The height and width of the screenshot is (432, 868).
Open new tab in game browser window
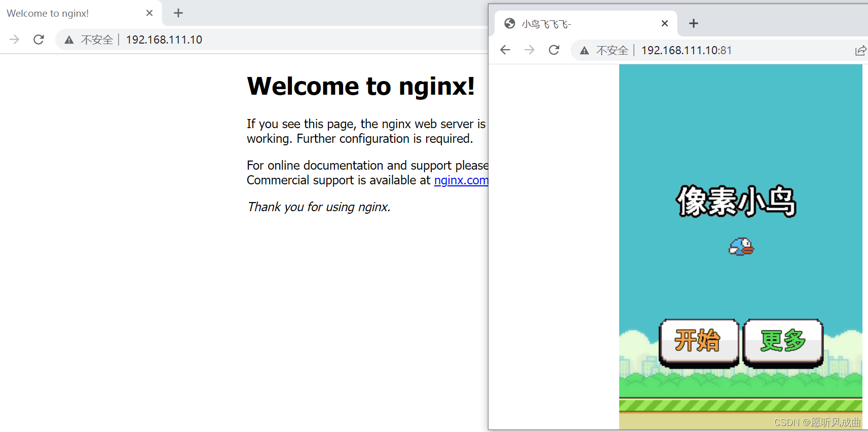694,23
